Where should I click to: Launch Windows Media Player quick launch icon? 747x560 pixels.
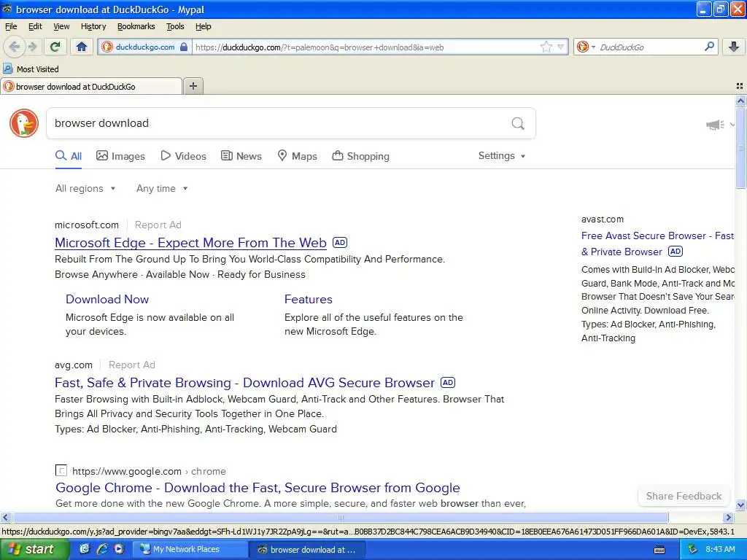[119, 549]
